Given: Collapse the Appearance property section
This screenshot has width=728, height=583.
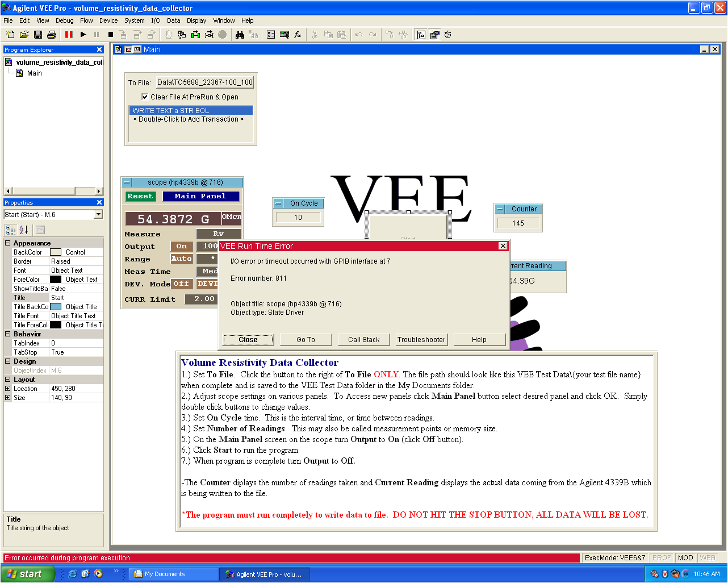Looking at the screenshot, I should tap(8, 243).
